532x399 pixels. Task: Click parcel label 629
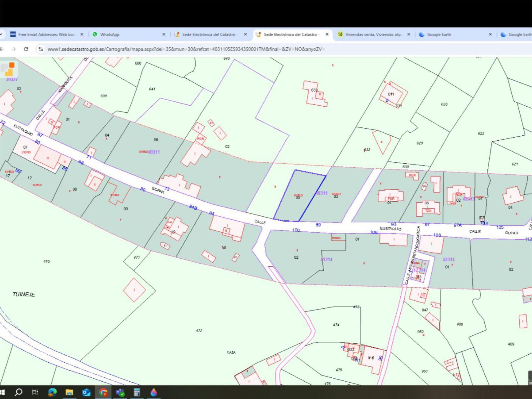click(420, 143)
